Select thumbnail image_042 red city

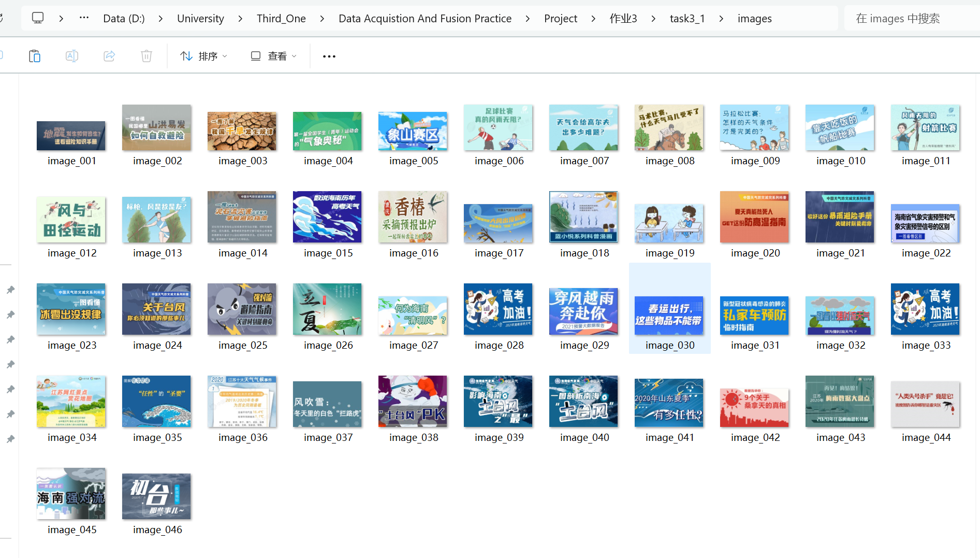click(x=754, y=408)
